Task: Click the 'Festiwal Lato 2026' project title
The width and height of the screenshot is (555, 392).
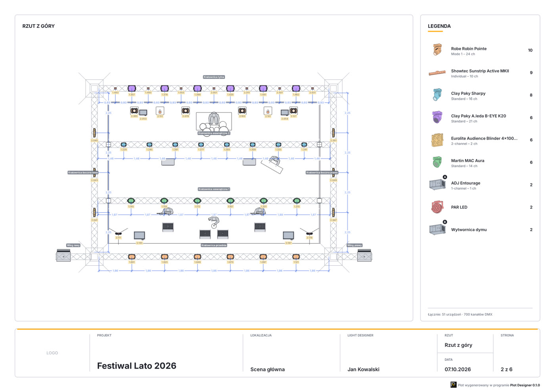Action: (137, 366)
